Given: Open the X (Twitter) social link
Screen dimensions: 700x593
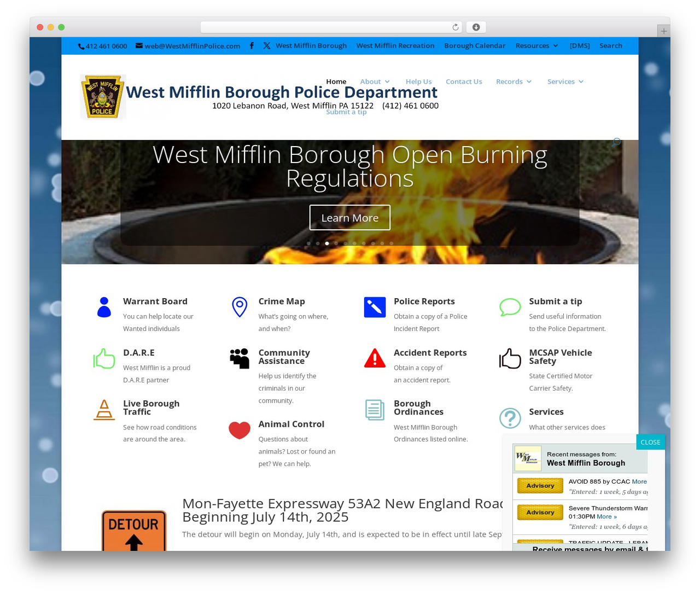Looking at the screenshot, I should 266,46.
